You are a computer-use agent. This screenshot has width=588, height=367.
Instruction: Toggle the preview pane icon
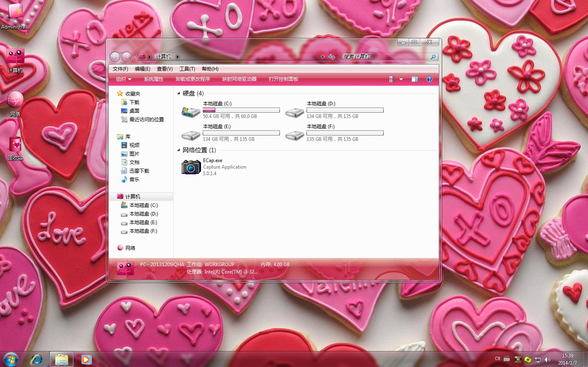coord(415,79)
